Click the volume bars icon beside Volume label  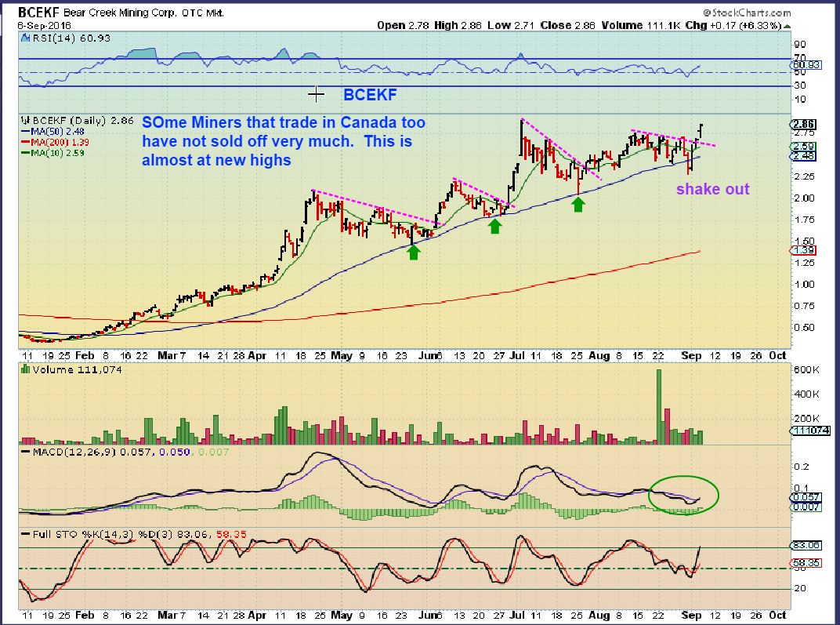[x=25, y=369]
